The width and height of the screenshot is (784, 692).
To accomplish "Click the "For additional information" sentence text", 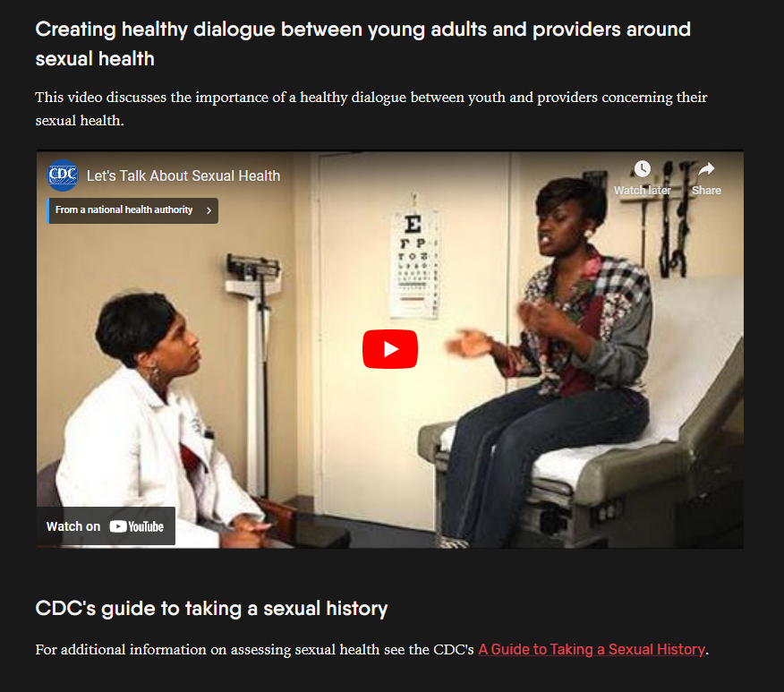I will click(254, 650).
